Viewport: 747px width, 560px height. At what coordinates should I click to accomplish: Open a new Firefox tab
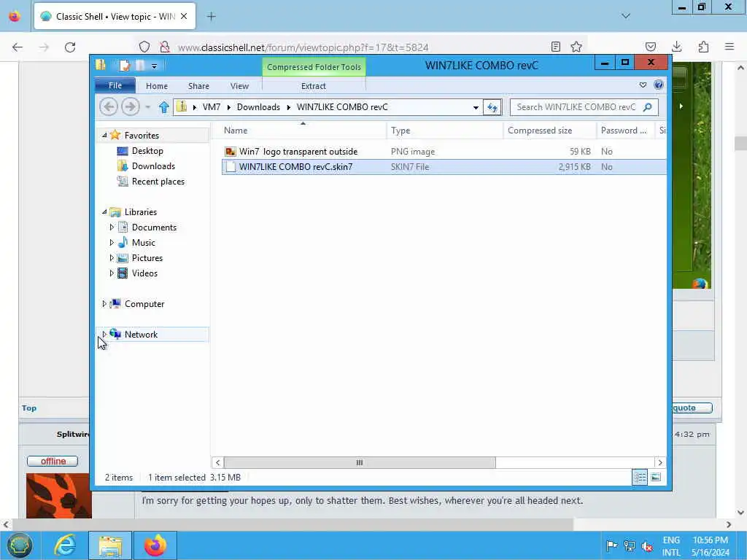pyautogui.click(x=211, y=17)
